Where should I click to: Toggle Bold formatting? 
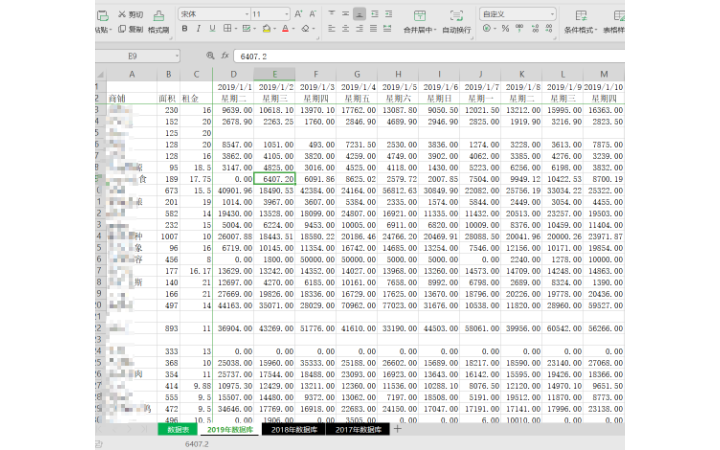click(185, 29)
